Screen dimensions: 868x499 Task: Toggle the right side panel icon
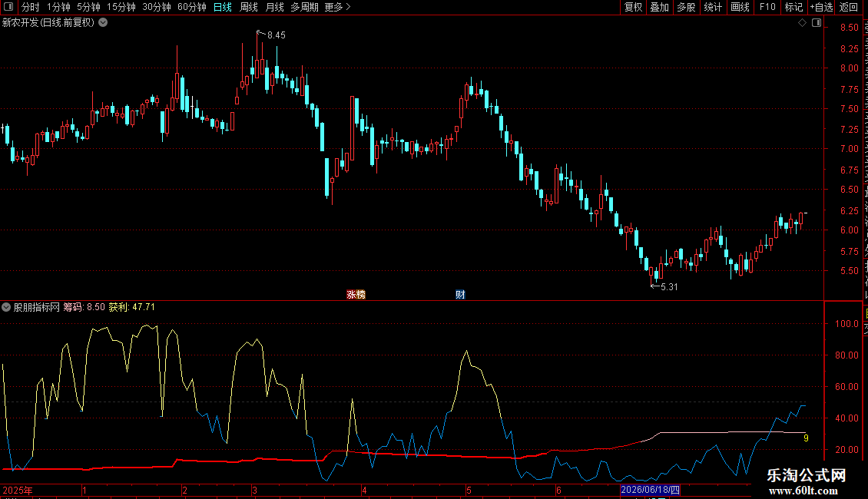click(817, 23)
